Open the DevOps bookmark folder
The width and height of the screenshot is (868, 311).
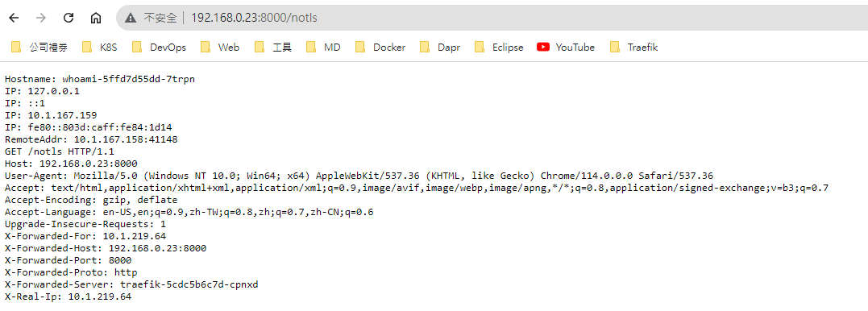159,47
